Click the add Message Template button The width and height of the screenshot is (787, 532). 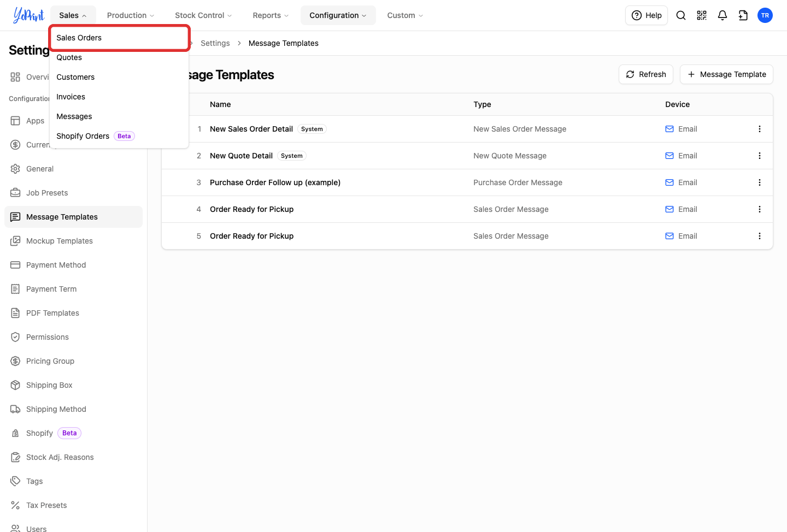tap(726, 74)
